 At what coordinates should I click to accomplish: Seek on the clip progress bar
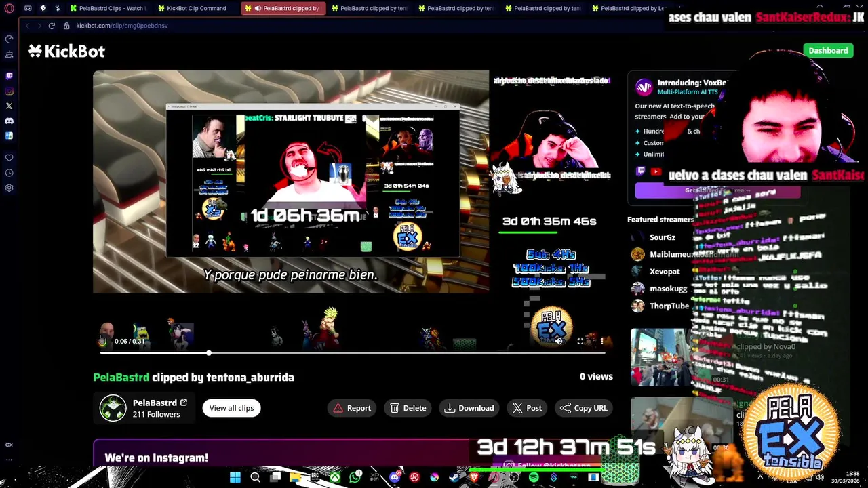353,353
